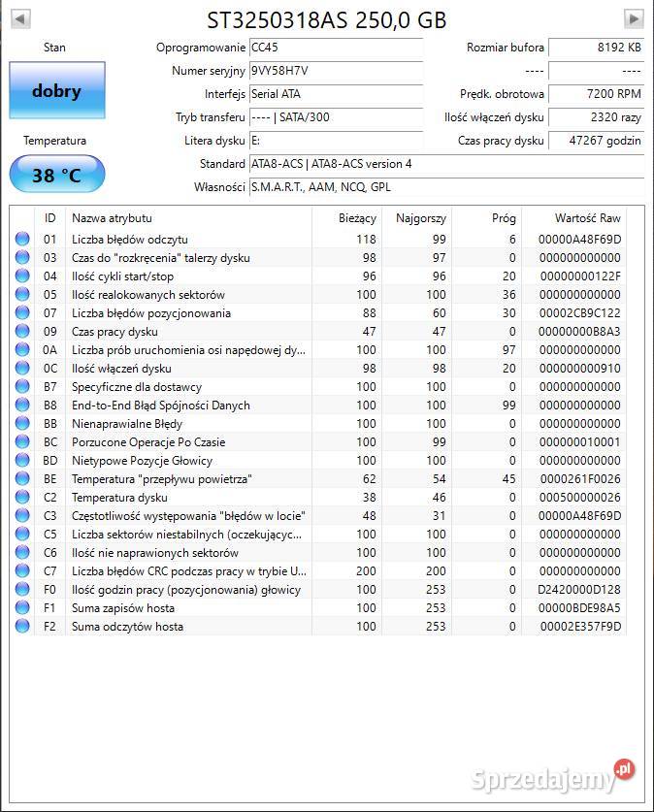Click status orb for Liczba błędów odczytu
Viewport: 654px width, 812px height.
coord(22,240)
